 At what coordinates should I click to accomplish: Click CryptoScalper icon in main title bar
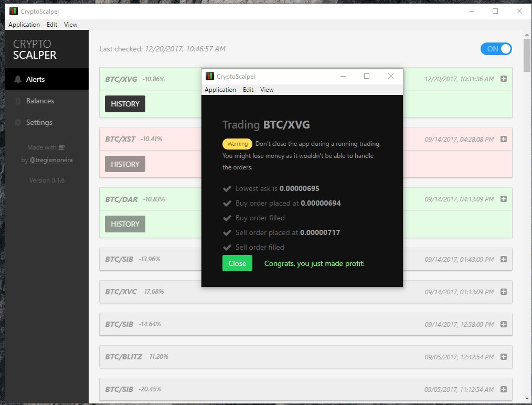(14, 11)
